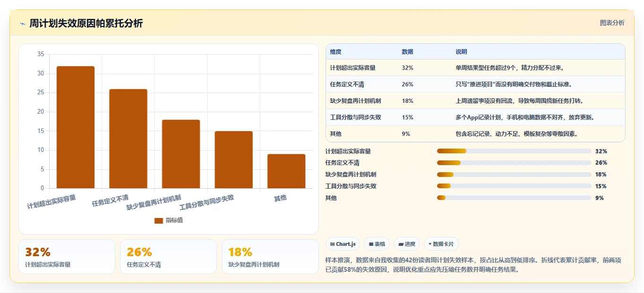This screenshot has width=644, height=293.
Task: Click the 计划超出实际容量 progress row label
Action: (348, 151)
